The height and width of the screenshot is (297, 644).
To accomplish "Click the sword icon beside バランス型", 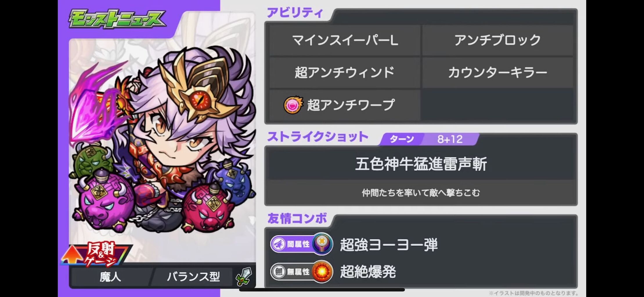I will pos(243,276).
